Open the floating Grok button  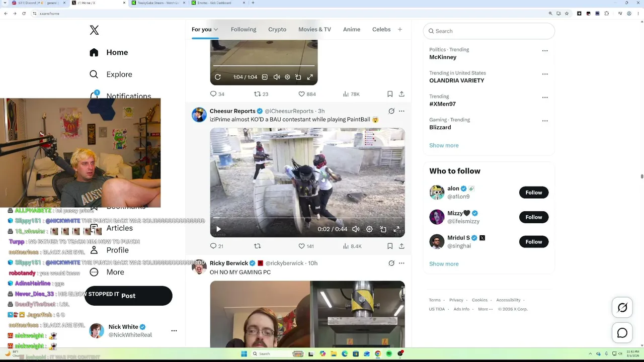tap(622, 308)
